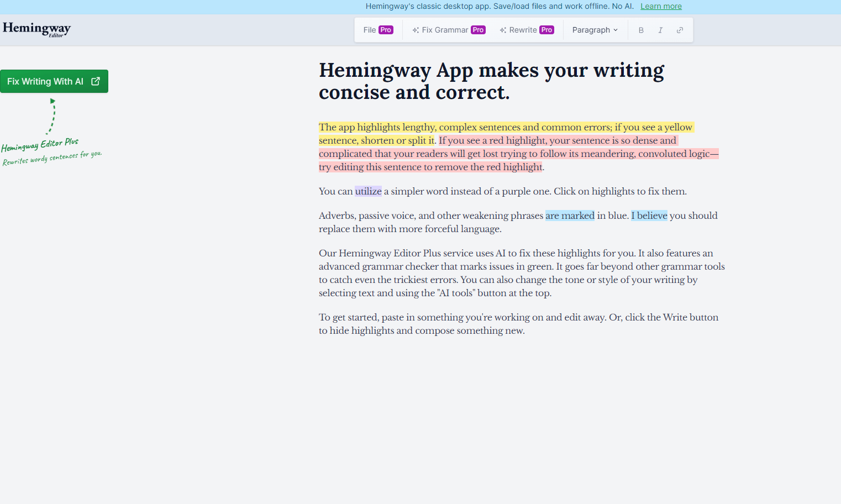841x504 pixels.
Task: Click the Pro badge next to Rewrite
Action: click(x=546, y=30)
